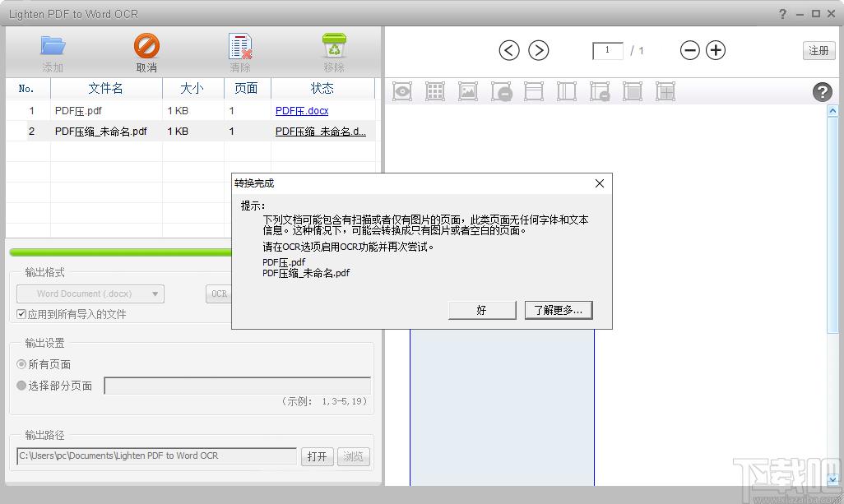
Task: Zoom out with the minus icon
Action: (689, 50)
